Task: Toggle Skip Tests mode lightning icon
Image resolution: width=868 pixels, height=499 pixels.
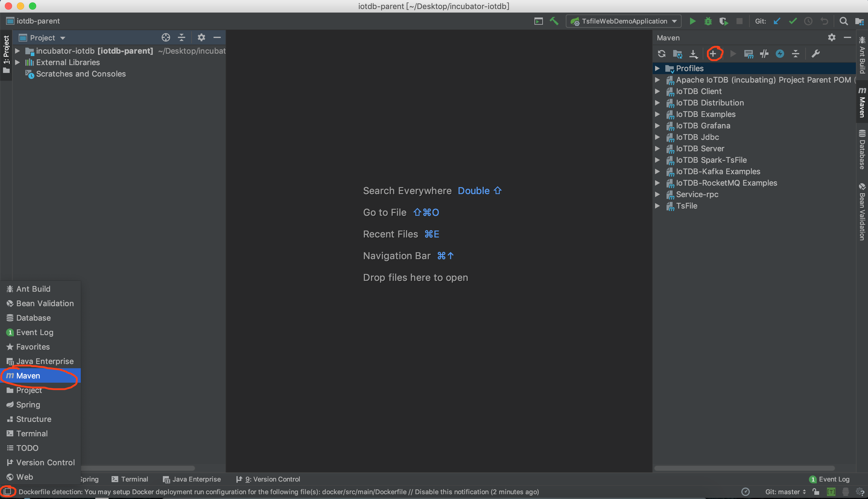Action: click(x=780, y=54)
